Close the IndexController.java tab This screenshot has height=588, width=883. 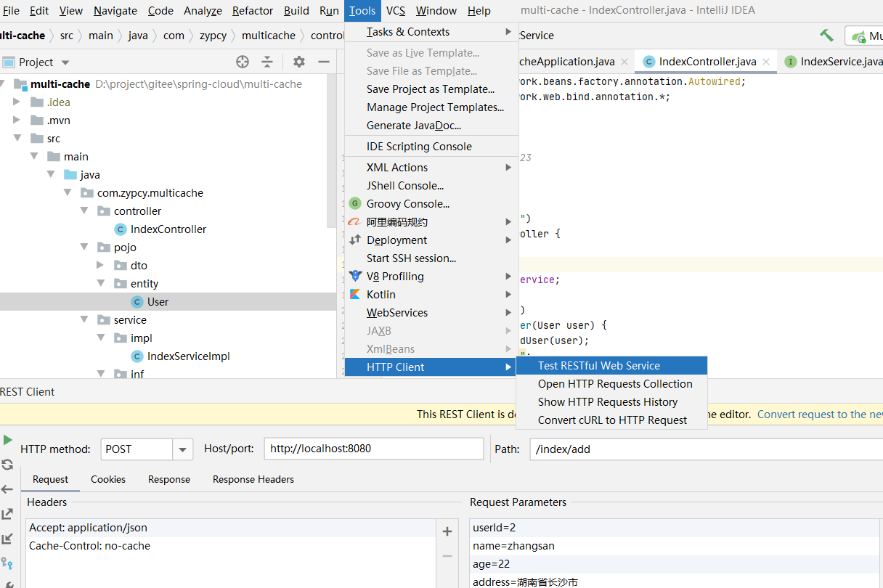point(767,62)
